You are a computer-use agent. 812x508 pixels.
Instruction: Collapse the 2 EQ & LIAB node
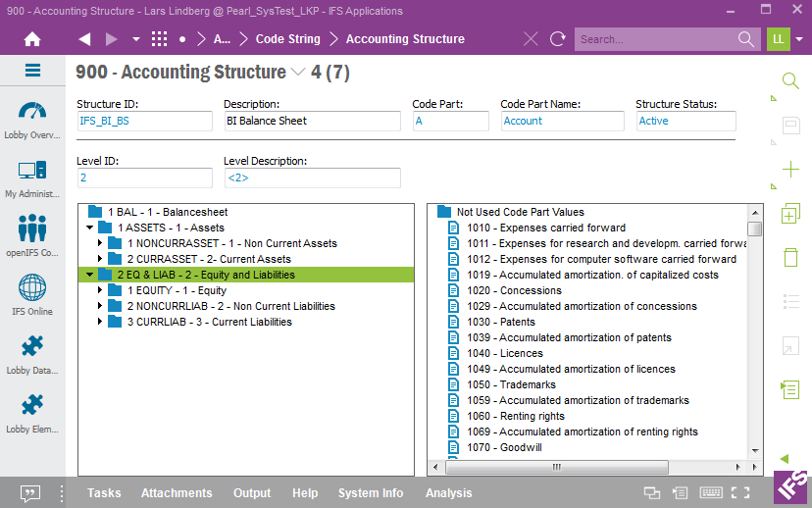click(90, 275)
